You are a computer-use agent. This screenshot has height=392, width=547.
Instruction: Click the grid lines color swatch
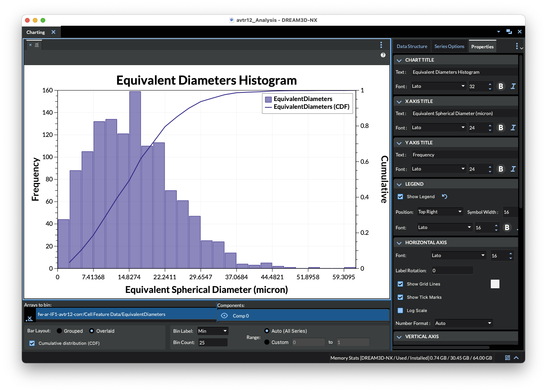pyautogui.click(x=495, y=284)
